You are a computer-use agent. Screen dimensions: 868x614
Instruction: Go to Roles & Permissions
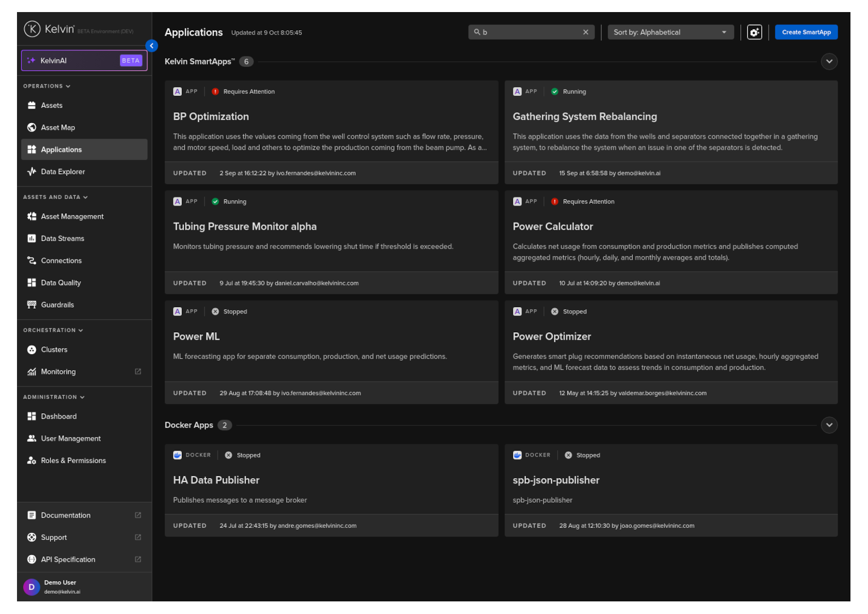point(73,461)
